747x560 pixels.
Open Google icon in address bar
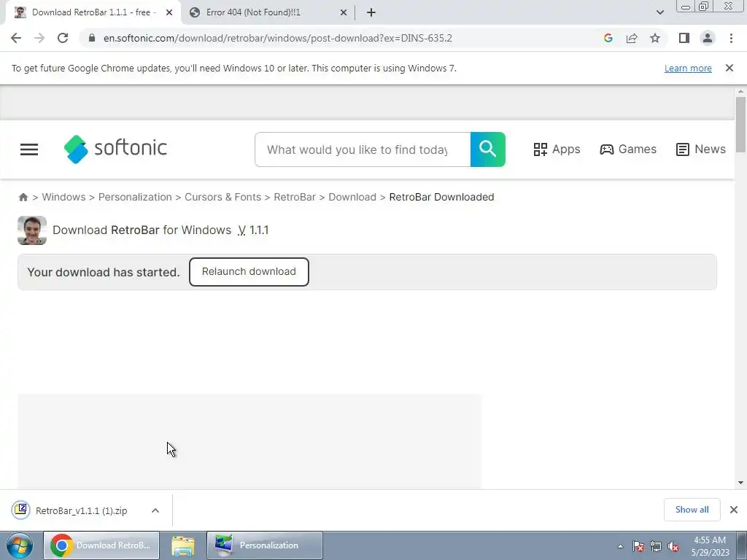coord(608,38)
